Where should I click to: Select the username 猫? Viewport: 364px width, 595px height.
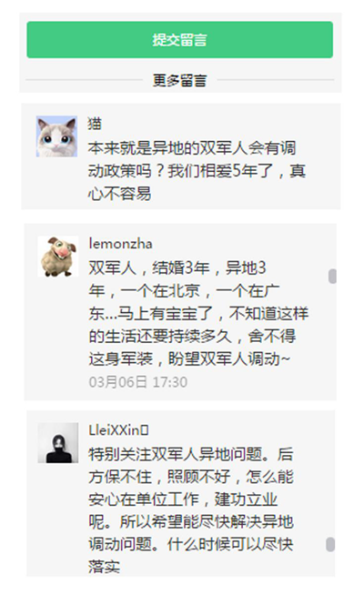tap(95, 124)
